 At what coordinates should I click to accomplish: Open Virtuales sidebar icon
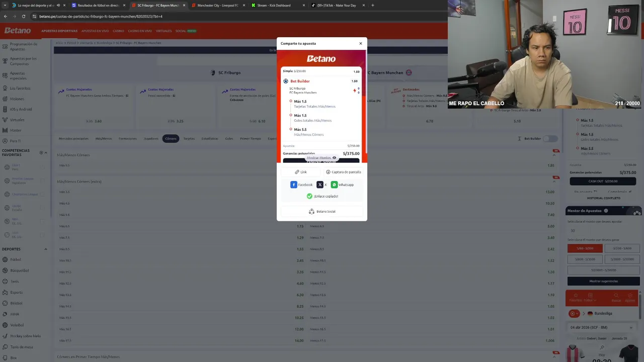click(x=5, y=120)
